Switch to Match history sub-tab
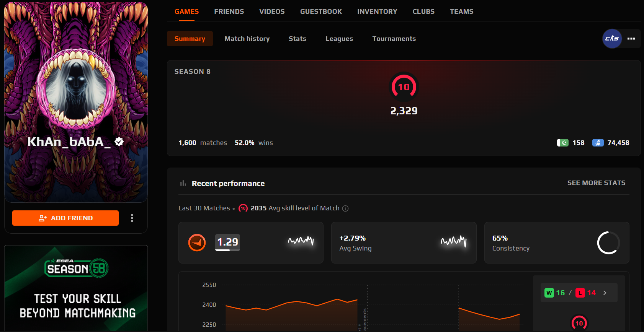The image size is (644, 332). click(x=247, y=39)
